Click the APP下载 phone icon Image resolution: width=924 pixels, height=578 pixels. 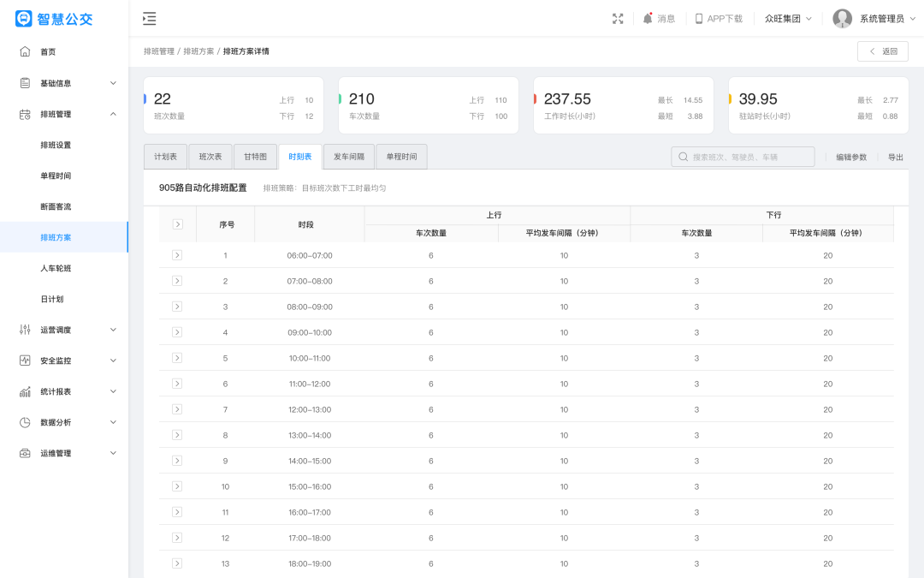(698, 19)
